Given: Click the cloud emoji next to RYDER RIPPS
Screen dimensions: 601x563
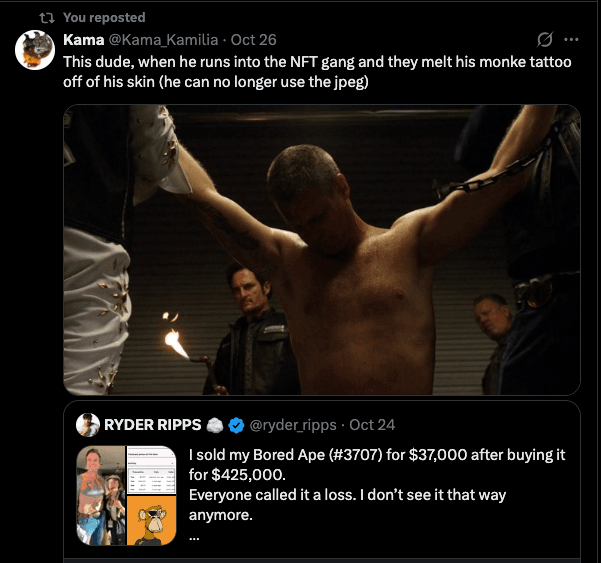Looking at the screenshot, I should [215, 425].
